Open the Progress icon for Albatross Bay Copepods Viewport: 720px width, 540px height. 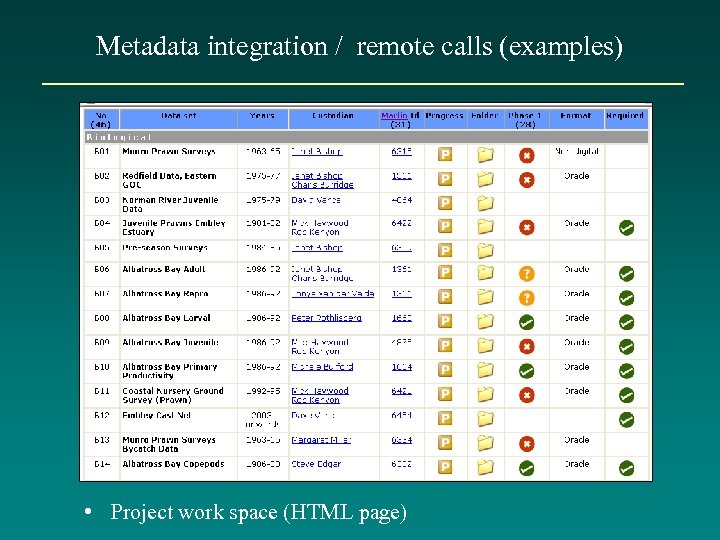point(444,467)
